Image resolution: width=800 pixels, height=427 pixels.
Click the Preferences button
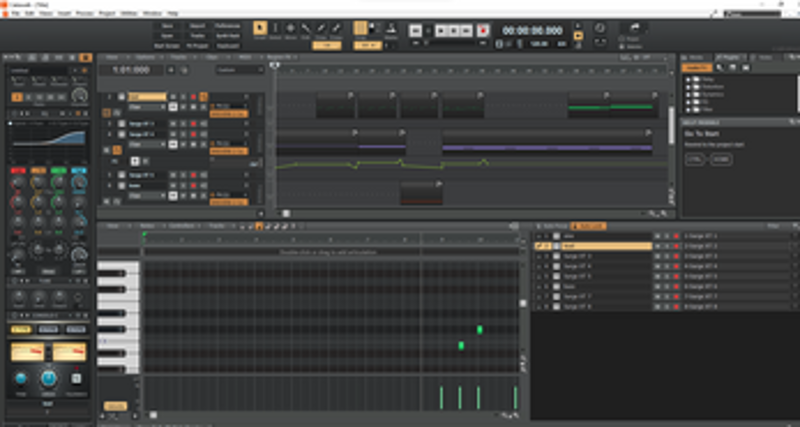coord(227,26)
